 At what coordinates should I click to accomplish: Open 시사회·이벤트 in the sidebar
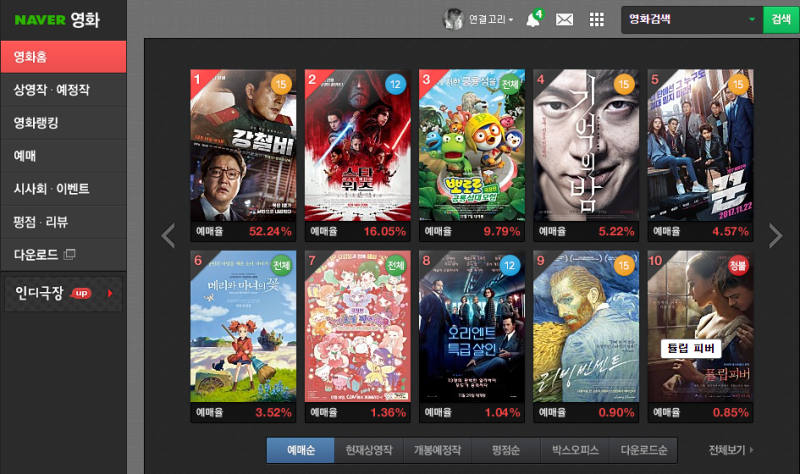63,189
